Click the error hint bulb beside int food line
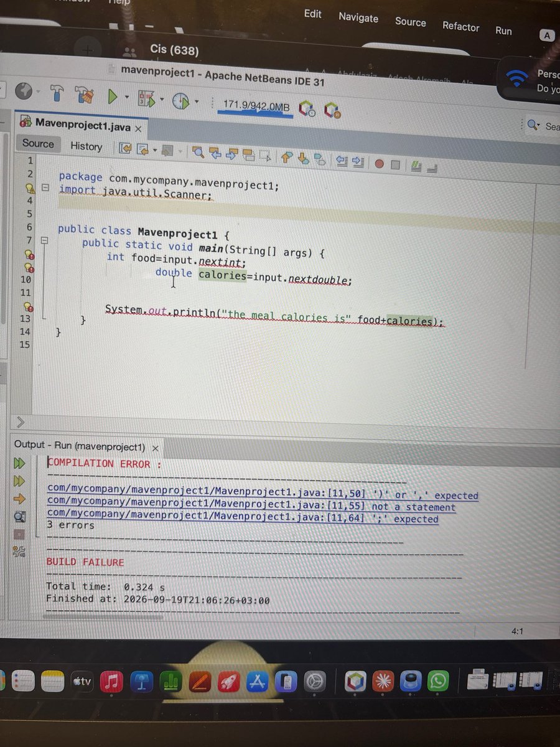 click(29, 255)
